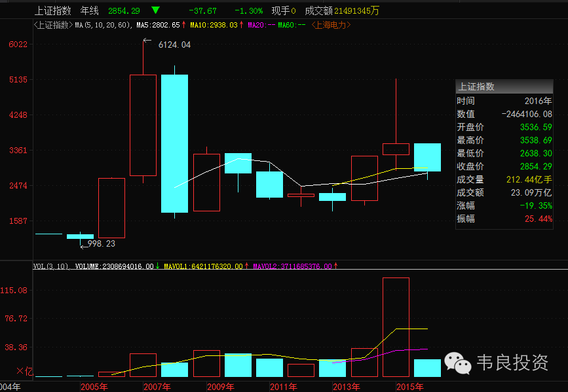Click 成交额 23.09万亿 row
This screenshot has height=392, width=568.
[504, 192]
